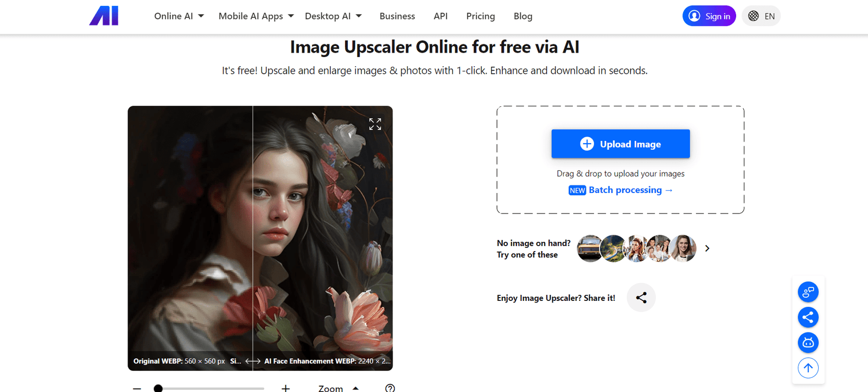Select the vintage car sample thumbnail

(x=589, y=248)
